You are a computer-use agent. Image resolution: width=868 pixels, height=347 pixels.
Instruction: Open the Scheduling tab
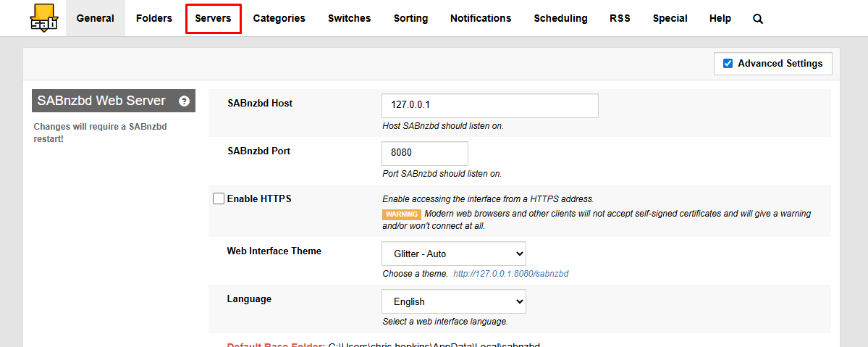560,19
